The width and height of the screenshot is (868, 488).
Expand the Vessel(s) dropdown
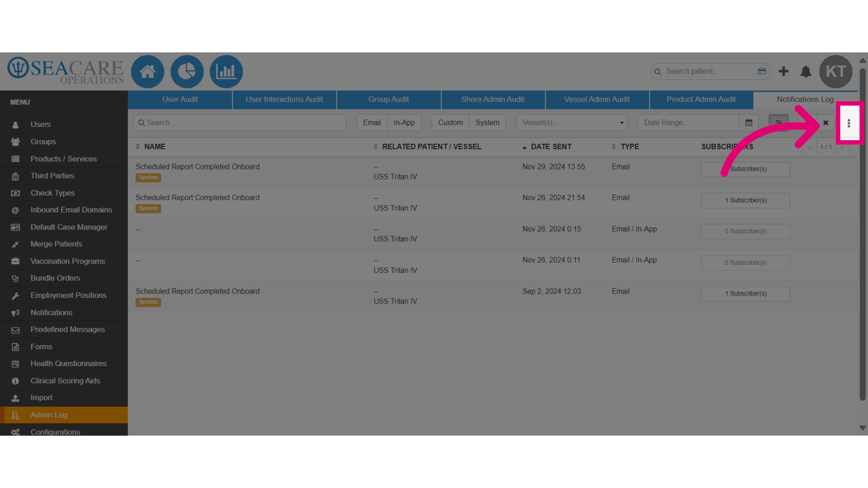572,122
